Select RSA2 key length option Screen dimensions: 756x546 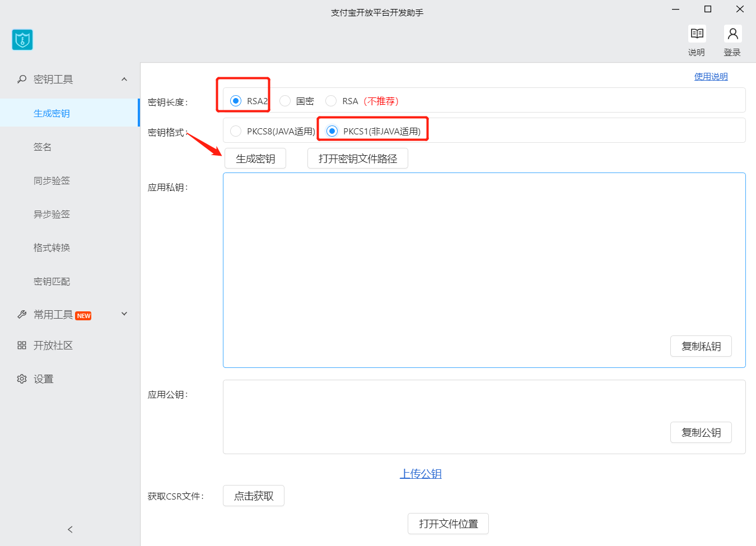(236, 101)
